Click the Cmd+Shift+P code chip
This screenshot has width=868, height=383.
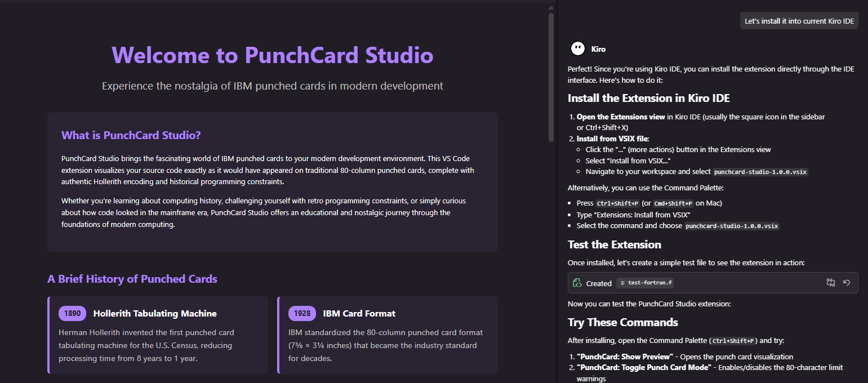point(674,203)
